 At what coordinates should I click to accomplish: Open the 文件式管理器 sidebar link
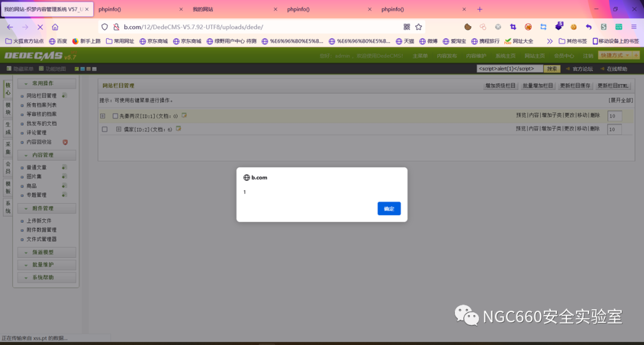click(x=42, y=239)
